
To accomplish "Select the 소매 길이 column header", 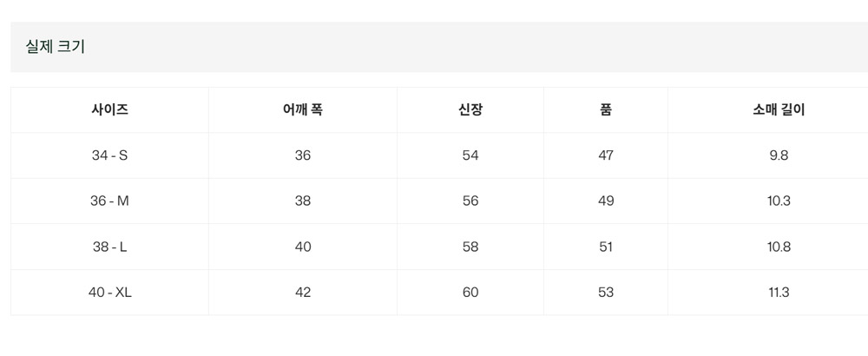I will coord(779,109).
